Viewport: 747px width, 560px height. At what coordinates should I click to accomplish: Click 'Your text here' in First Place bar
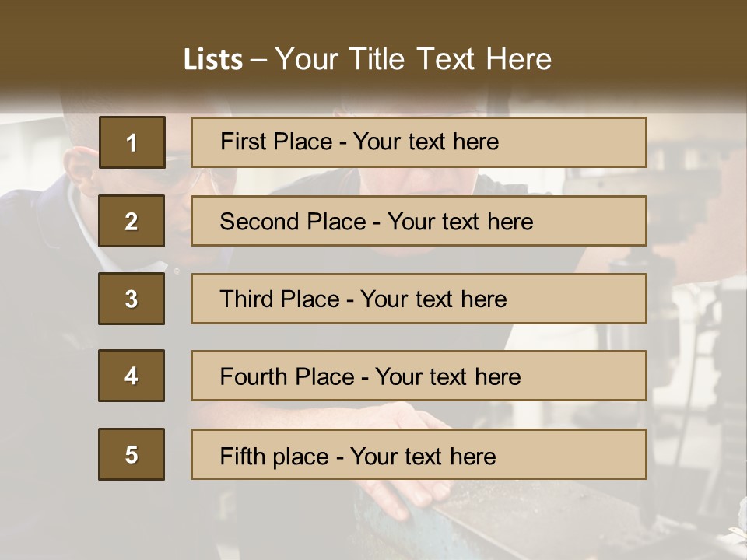426,142
